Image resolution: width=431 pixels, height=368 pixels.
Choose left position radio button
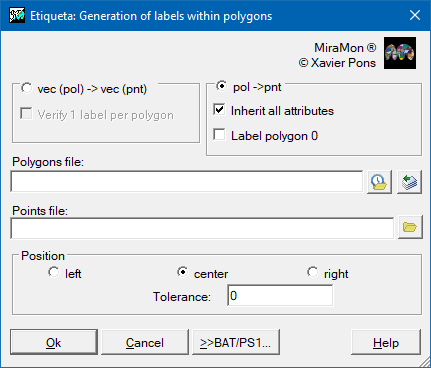(x=54, y=272)
